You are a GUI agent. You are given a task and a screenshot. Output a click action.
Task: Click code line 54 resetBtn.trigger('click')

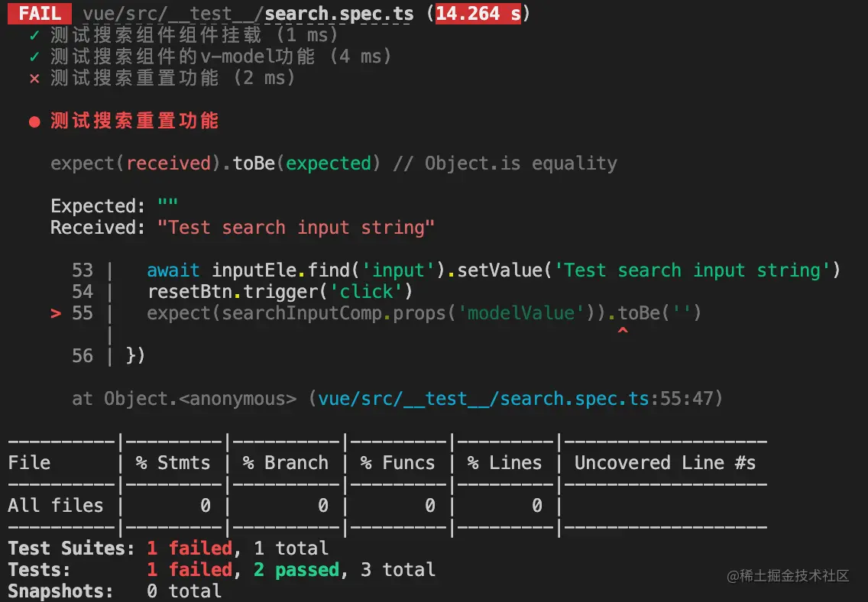[x=242, y=292]
